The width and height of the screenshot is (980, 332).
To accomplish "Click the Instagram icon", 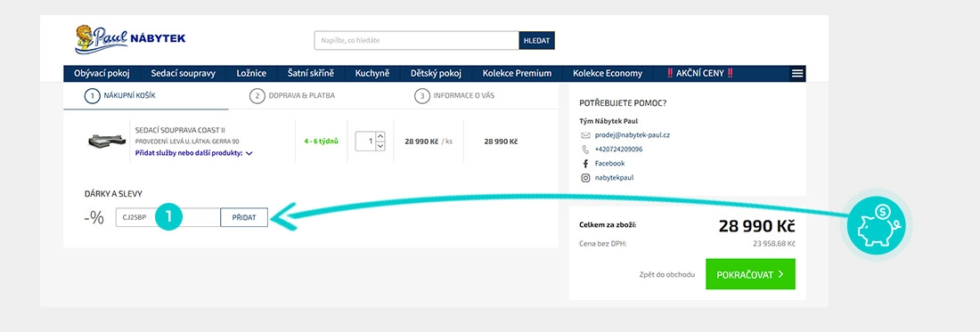I will (x=585, y=178).
